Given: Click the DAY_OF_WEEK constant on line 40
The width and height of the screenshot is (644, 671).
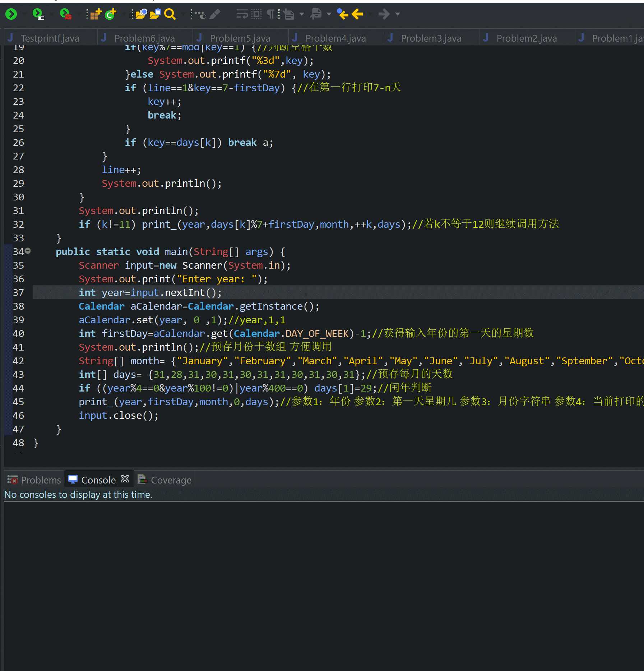Looking at the screenshot, I should click(317, 333).
